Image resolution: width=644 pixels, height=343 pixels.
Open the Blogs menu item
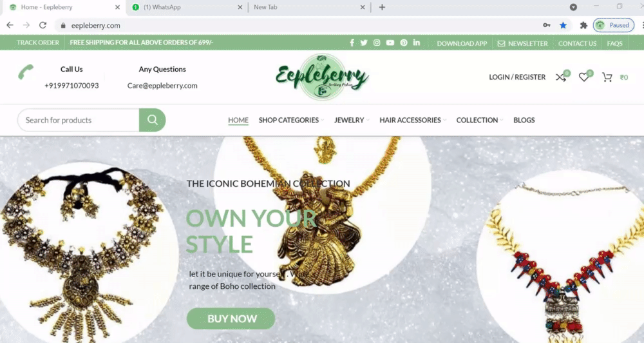click(x=524, y=120)
